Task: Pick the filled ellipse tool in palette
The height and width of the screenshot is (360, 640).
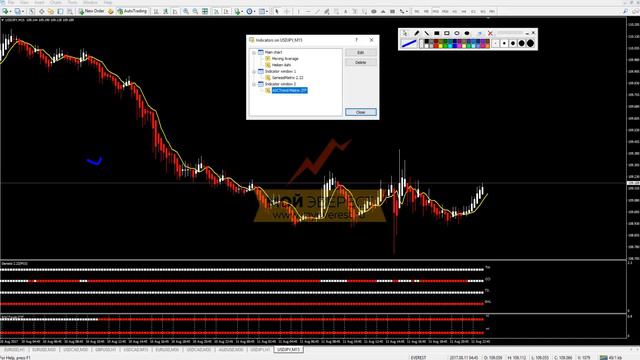Action: click(x=467, y=33)
